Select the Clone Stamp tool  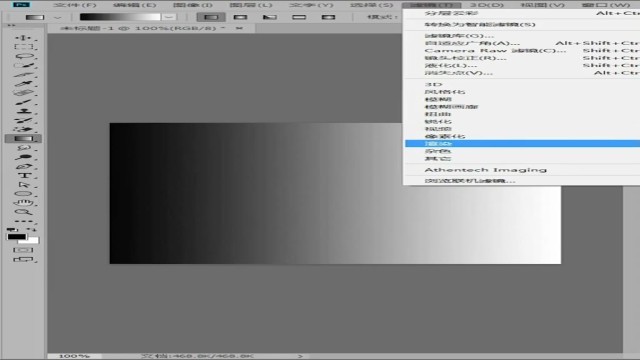pyautogui.click(x=23, y=111)
